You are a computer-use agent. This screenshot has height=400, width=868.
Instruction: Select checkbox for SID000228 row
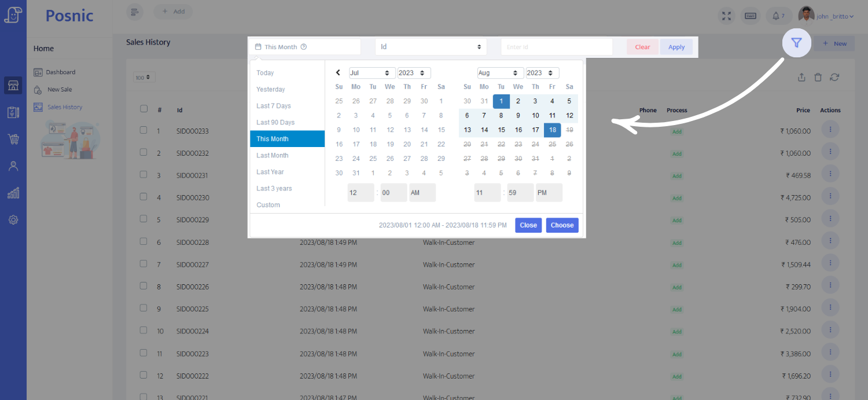pyautogui.click(x=144, y=242)
